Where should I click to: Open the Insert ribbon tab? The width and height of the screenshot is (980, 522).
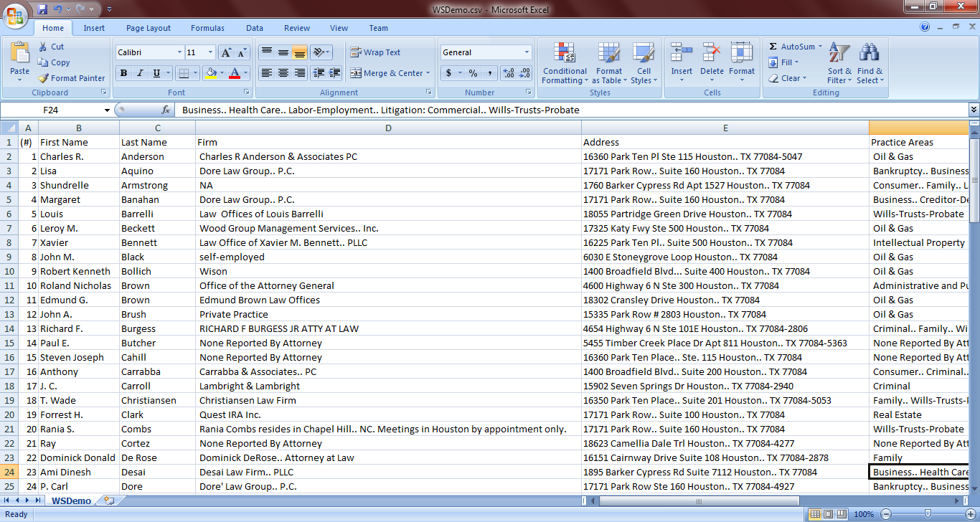(x=94, y=28)
